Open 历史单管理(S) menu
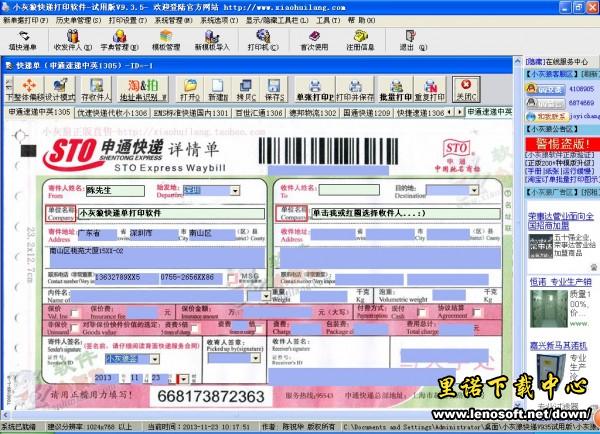This screenshot has height=434, width=600. pos(78,20)
